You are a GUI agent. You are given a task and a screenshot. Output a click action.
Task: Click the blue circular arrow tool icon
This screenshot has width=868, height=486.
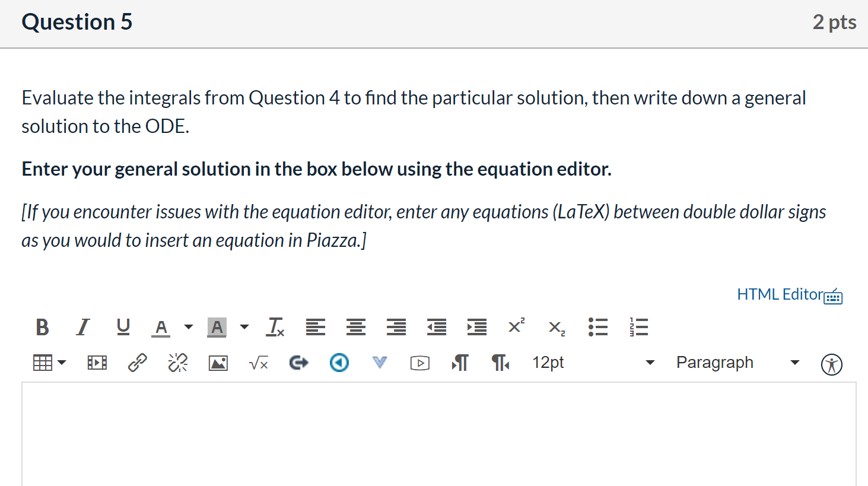point(339,363)
